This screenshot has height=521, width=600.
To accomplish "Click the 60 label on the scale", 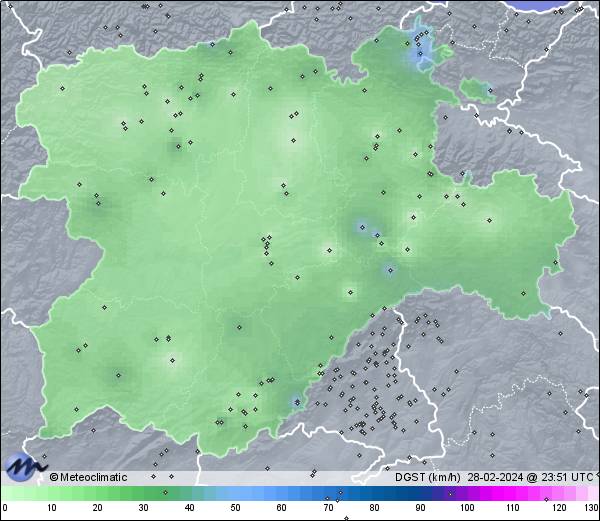I will (x=282, y=508).
